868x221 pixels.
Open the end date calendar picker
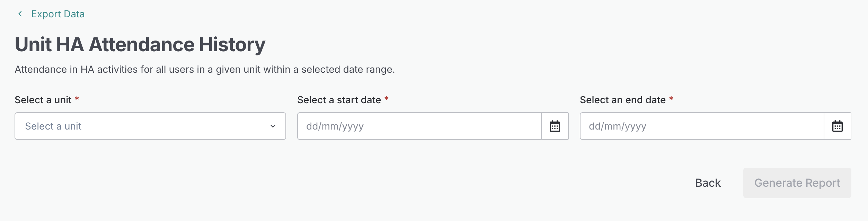[x=838, y=126]
